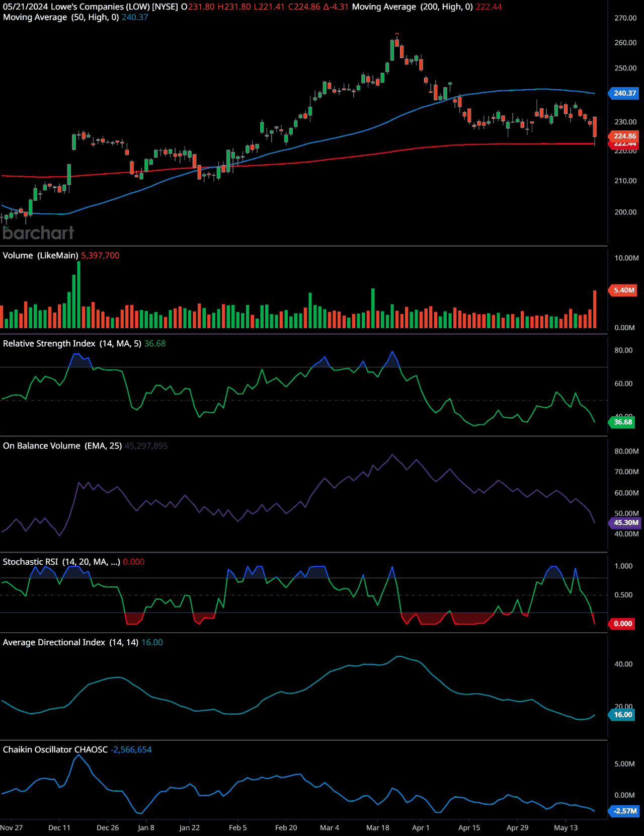Click the 0.500 Stochastic RSI axis label
This screenshot has width=644, height=836.
click(x=623, y=595)
